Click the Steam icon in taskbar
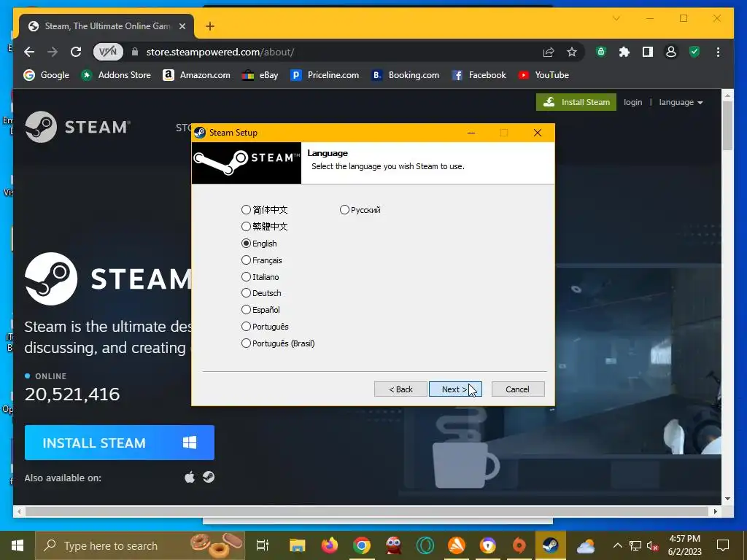 tap(550, 545)
